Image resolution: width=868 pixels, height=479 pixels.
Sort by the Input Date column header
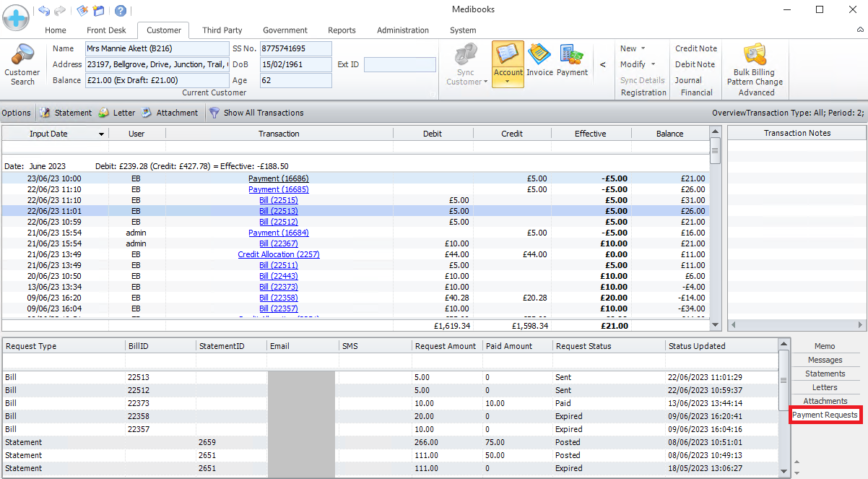[48, 134]
